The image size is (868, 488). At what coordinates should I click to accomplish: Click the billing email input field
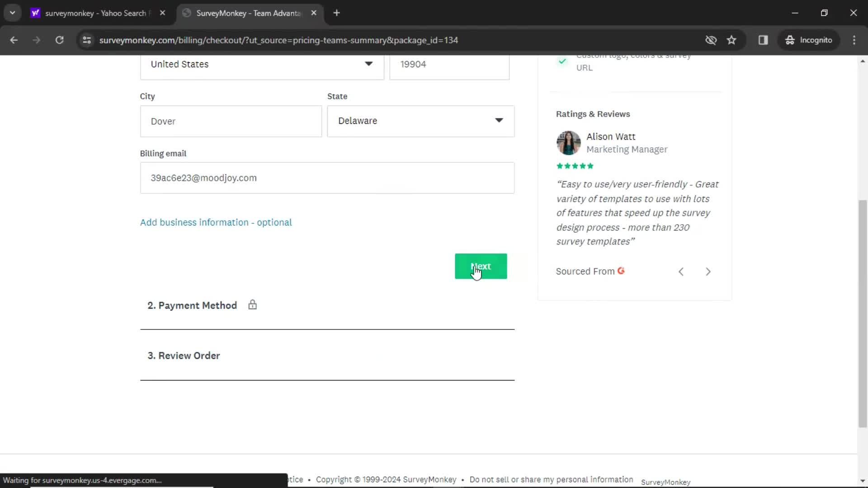click(x=327, y=178)
